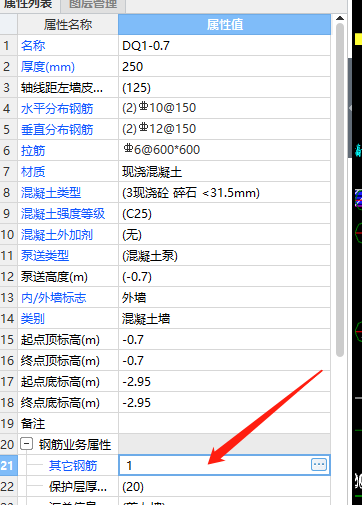The width and height of the screenshot is (362, 505).
Task: Switch to the 图层管理 tab
Action: coord(93,5)
